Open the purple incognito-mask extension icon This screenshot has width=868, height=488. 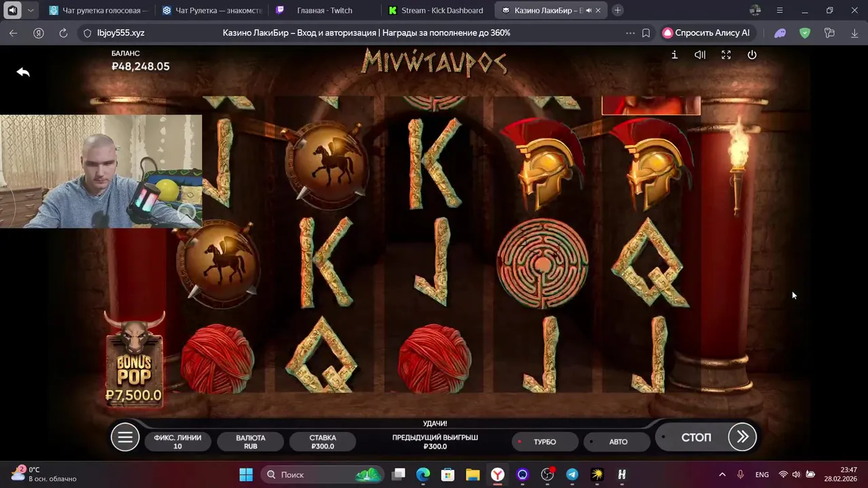[780, 33]
